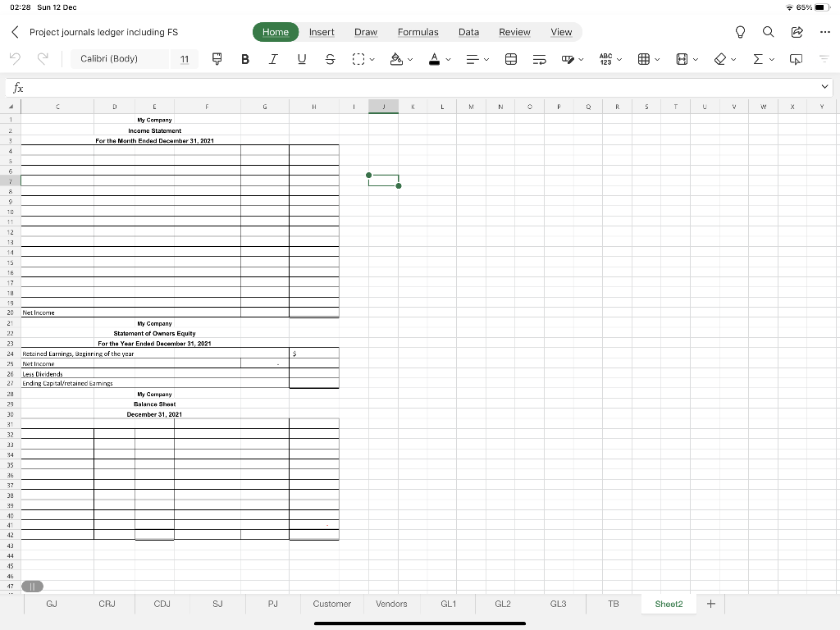Viewport: 840px width, 630px height.
Task: Click the ribbon overflow icon after comment
Action: coord(824,59)
